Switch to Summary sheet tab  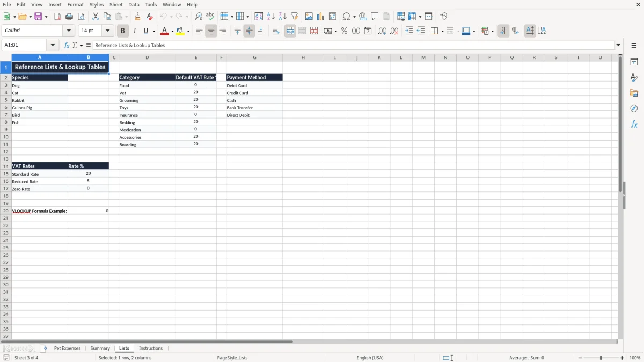coord(100,348)
